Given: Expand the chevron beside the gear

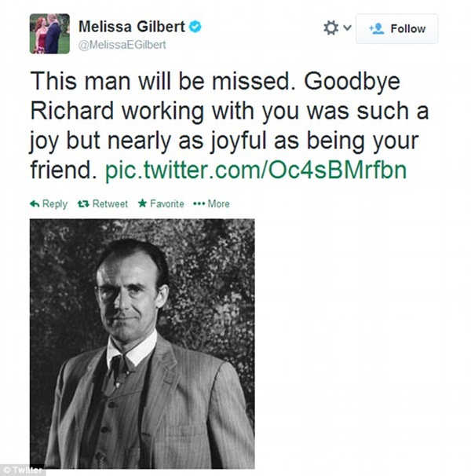Looking at the screenshot, I should (x=347, y=27).
